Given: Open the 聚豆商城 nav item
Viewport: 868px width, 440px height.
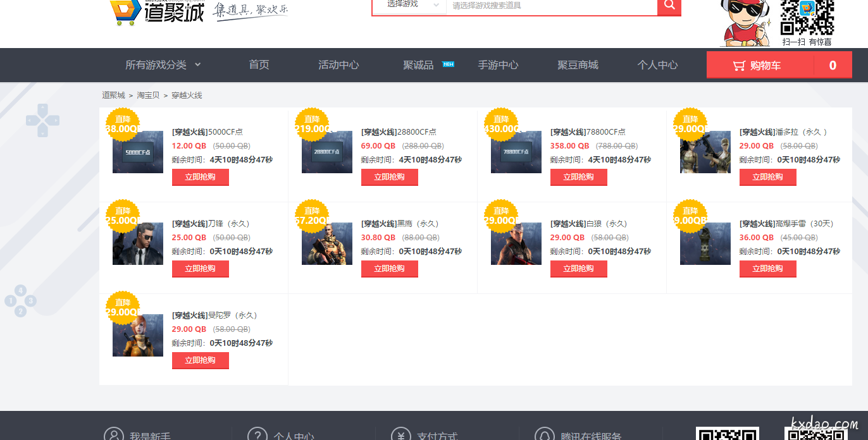Looking at the screenshot, I should [578, 65].
